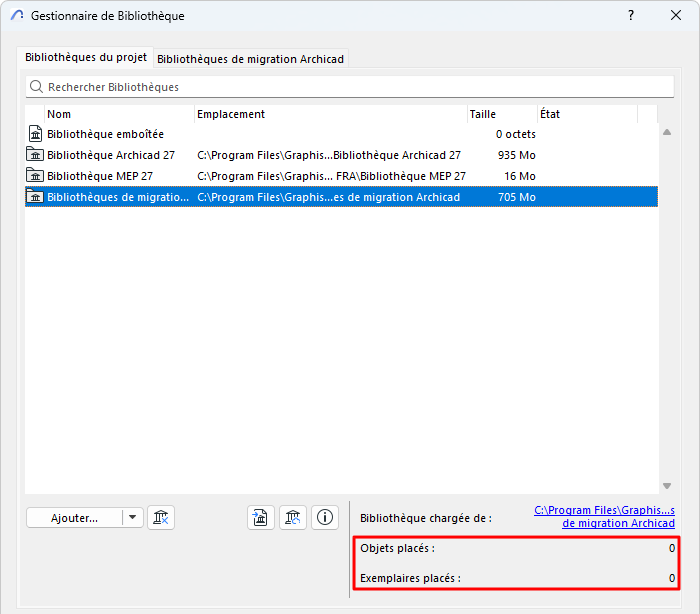The image size is (700, 614).
Task: Open Bibliothèques de migration Archicad tab
Action: click(250, 59)
